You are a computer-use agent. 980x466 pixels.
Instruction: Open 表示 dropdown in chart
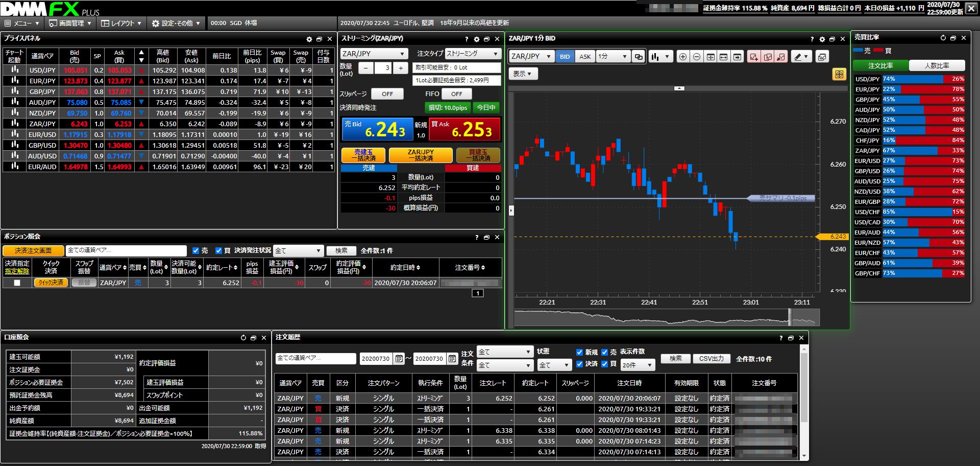[523, 74]
